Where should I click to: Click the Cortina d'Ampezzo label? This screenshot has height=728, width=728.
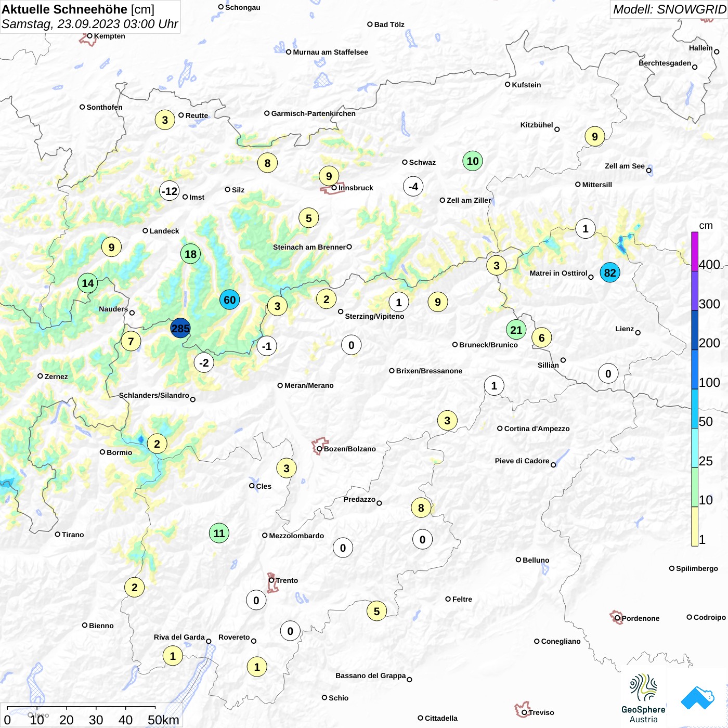(x=537, y=428)
